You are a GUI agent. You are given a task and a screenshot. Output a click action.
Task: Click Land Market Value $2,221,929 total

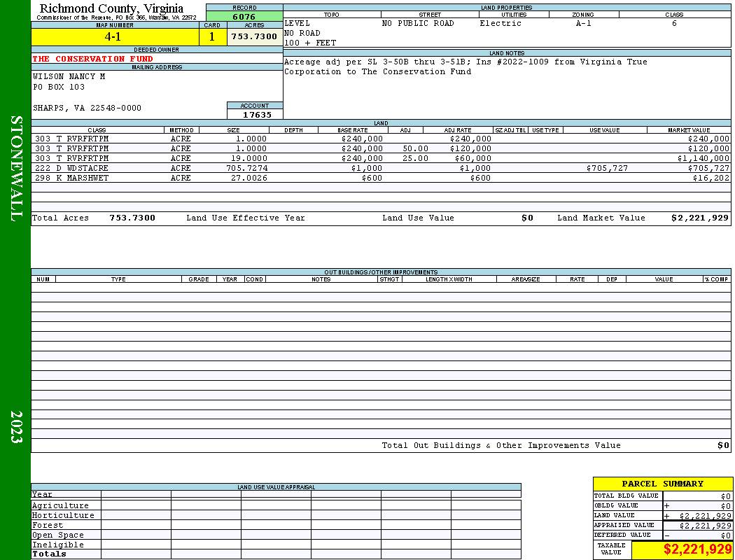tap(700, 218)
